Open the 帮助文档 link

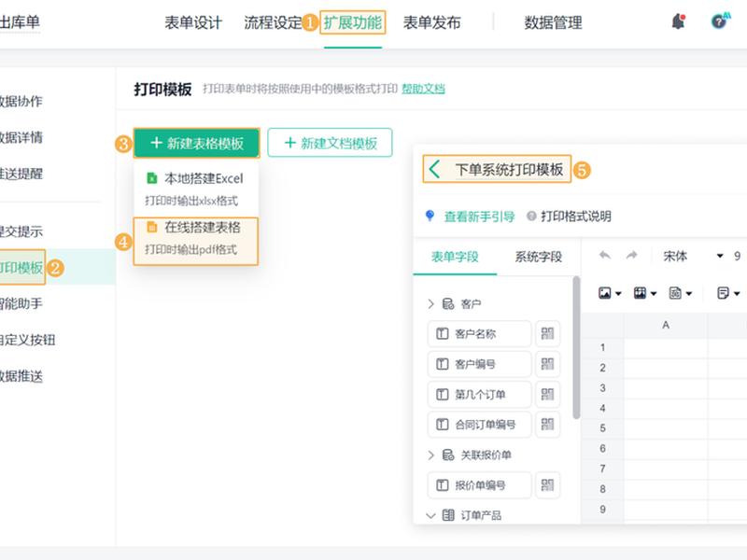click(423, 89)
